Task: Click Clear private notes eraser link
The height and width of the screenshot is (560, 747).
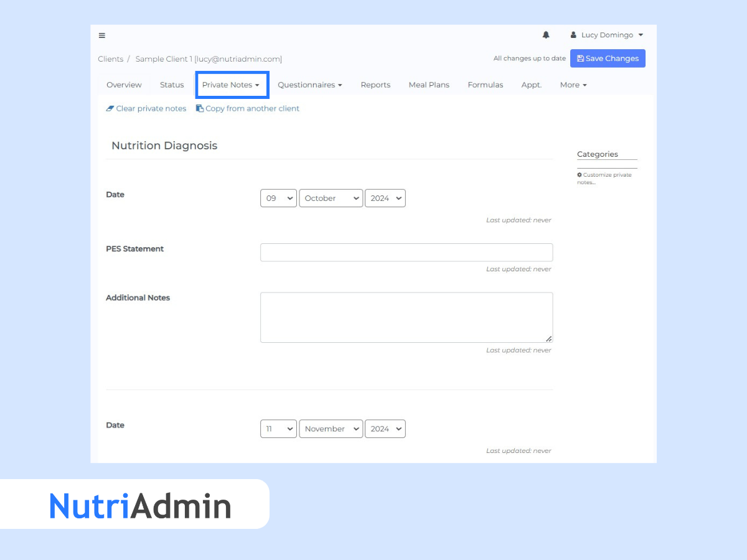Action: (x=146, y=108)
